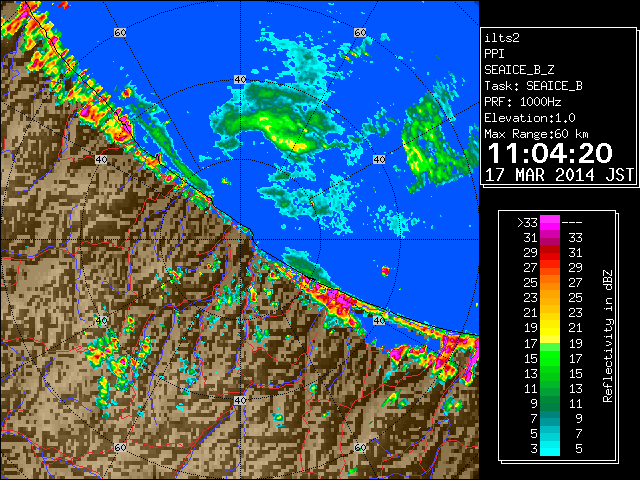Pick the cyan 3–5 dBZ legend color band
The width and height of the screenshot is (640, 480).
pyautogui.click(x=550, y=448)
